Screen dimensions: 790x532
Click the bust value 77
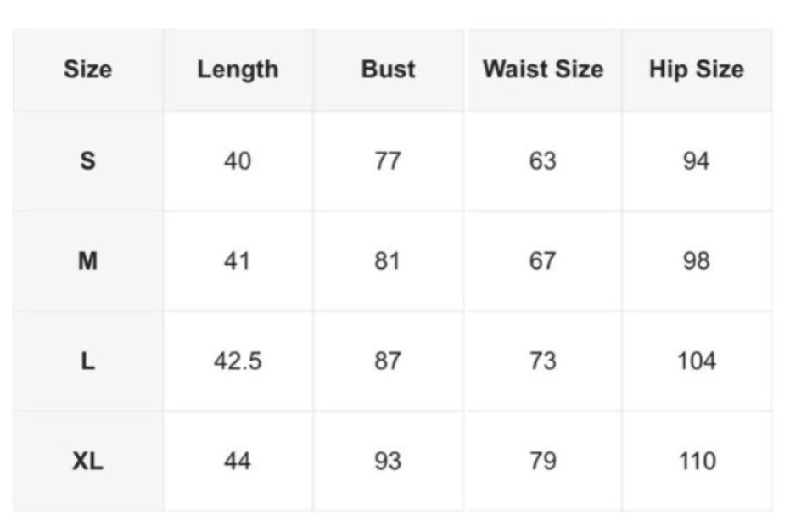click(x=388, y=160)
